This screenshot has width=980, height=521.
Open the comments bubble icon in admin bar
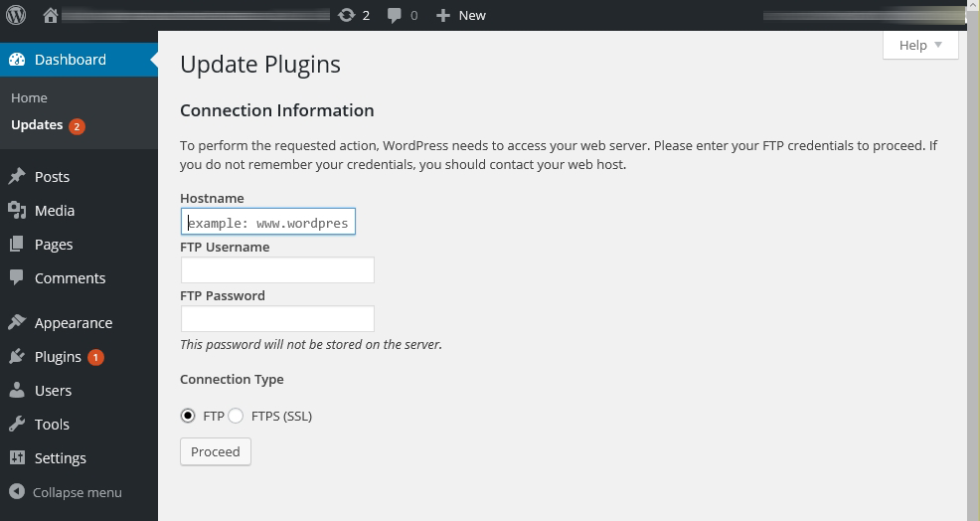[x=395, y=15]
